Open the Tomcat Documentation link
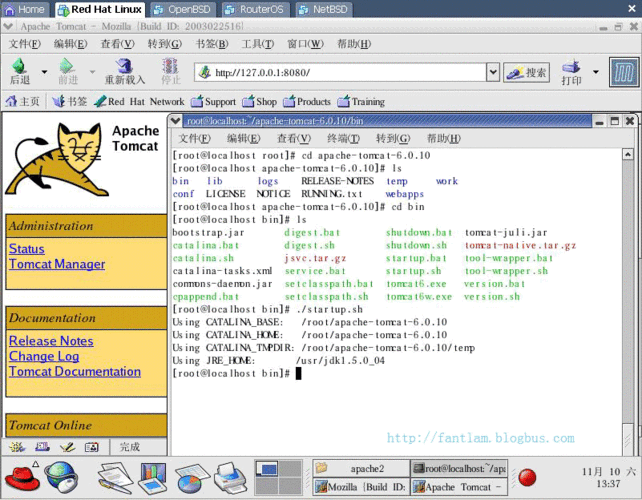The image size is (642, 500). (75, 371)
